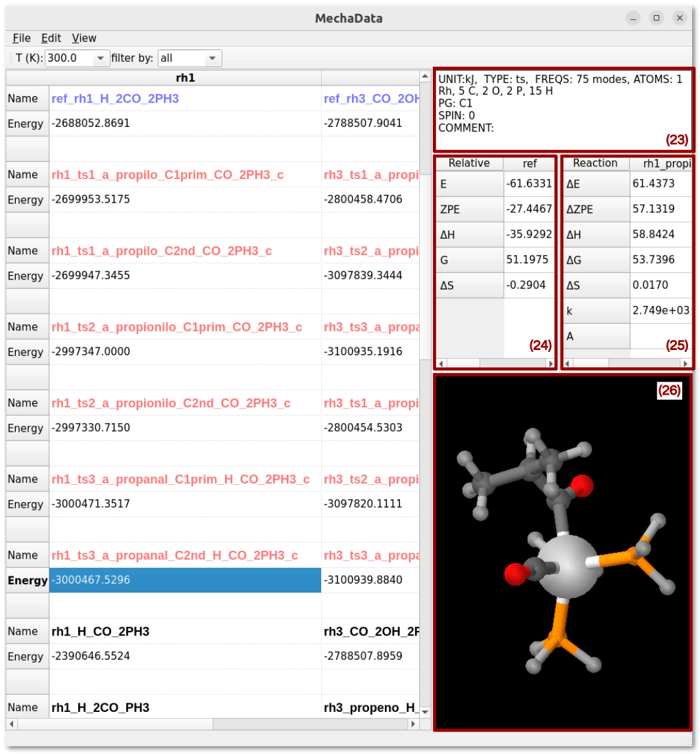Select reaction ΔS value 0.0170
The image size is (700, 754).
661,285
